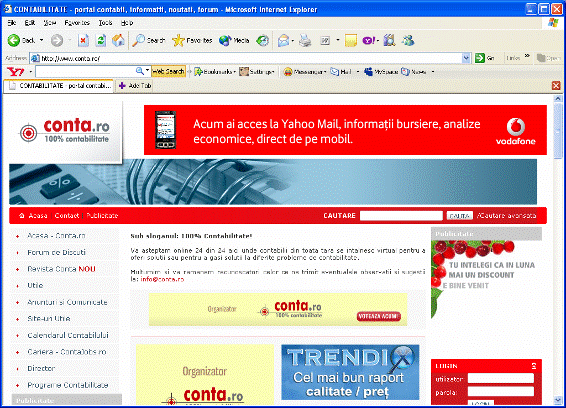Open Revista Conta NOU sidebar link
The height and width of the screenshot is (408, 566).
click(61, 269)
